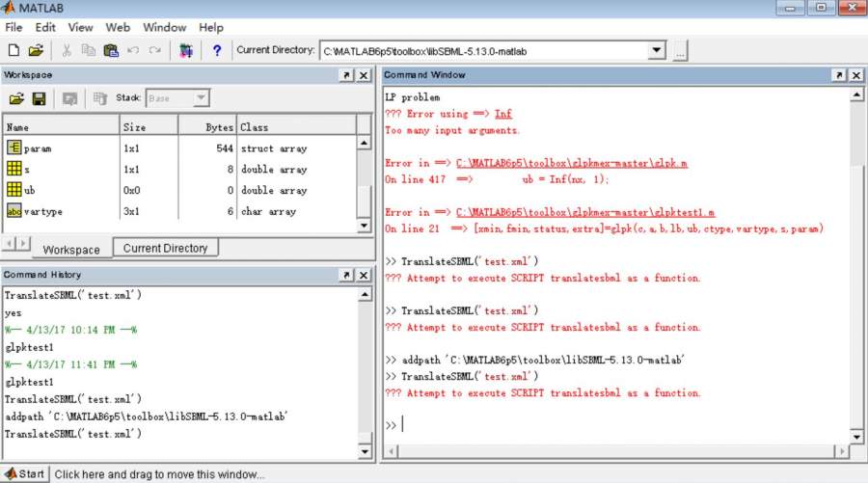Viewport: 868px width, 483px height.
Task: Save workspace using the floppy disk icon
Action: click(x=39, y=98)
